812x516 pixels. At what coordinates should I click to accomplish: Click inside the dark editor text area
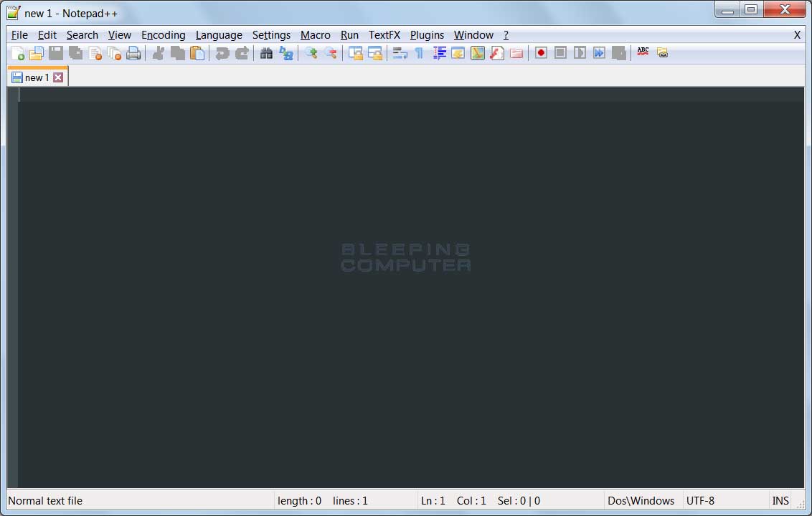[410, 287]
